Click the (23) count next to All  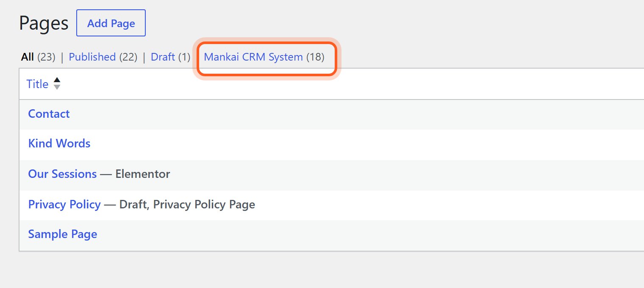pyautogui.click(x=47, y=57)
